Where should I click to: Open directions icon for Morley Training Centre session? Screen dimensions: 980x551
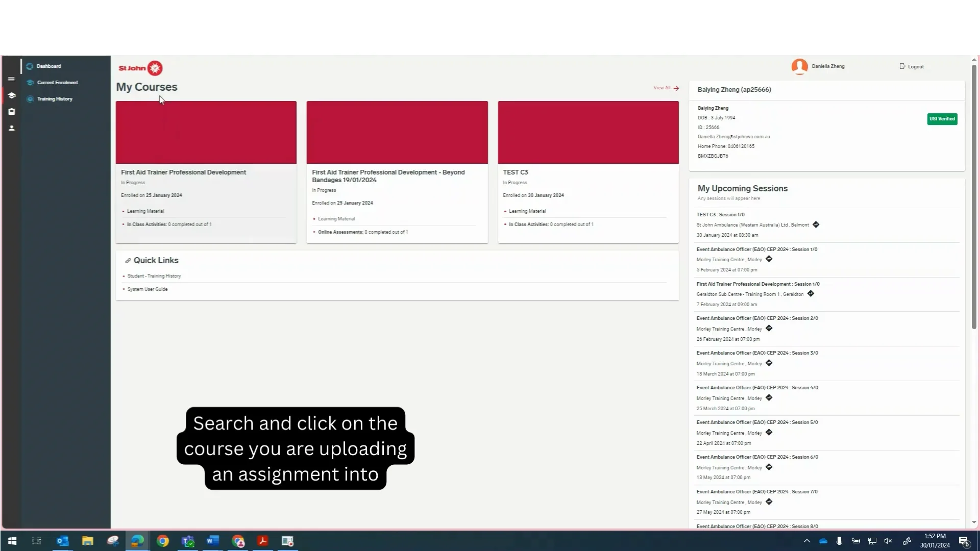coord(769,259)
